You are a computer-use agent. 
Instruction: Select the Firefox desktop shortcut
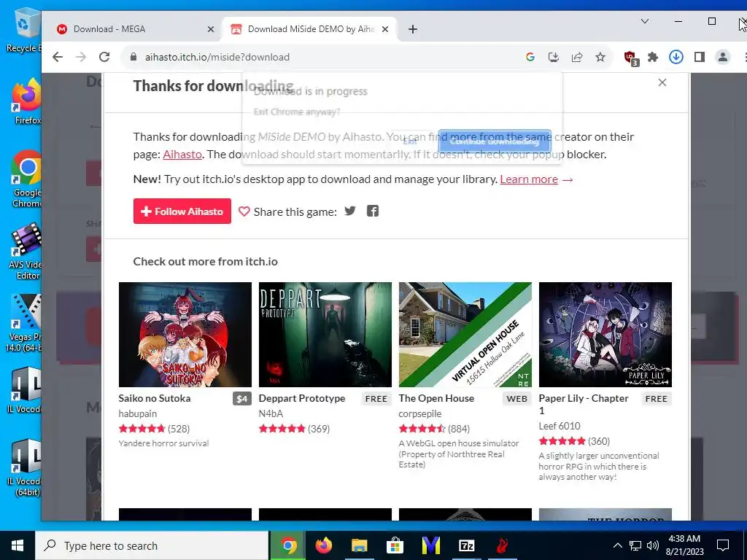pyautogui.click(x=26, y=101)
